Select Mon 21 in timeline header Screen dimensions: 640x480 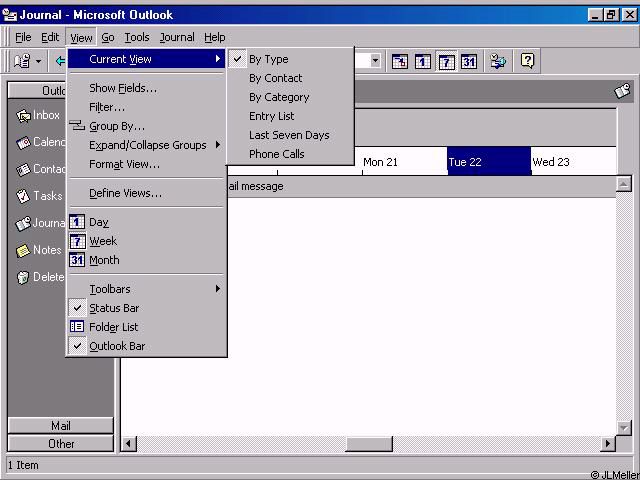(x=404, y=162)
